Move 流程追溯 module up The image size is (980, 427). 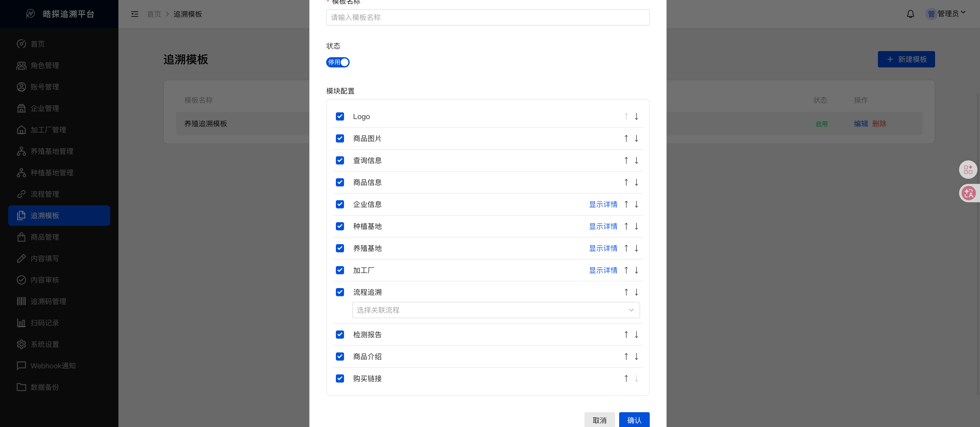click(626, 292)
